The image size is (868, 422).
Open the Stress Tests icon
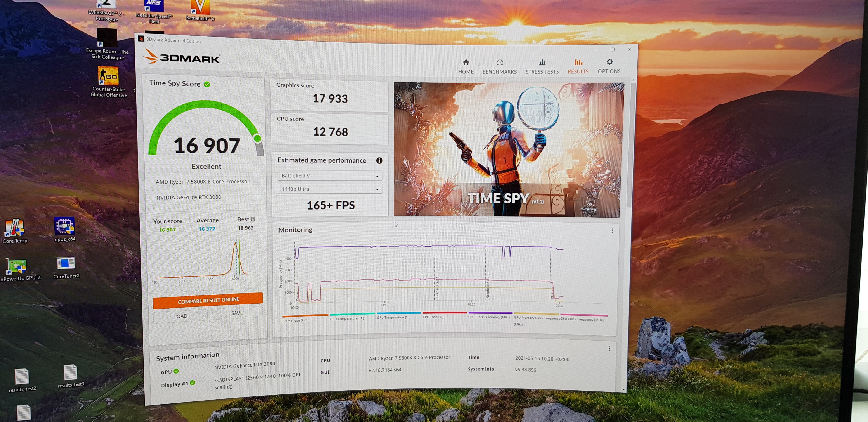coord(542,63)
